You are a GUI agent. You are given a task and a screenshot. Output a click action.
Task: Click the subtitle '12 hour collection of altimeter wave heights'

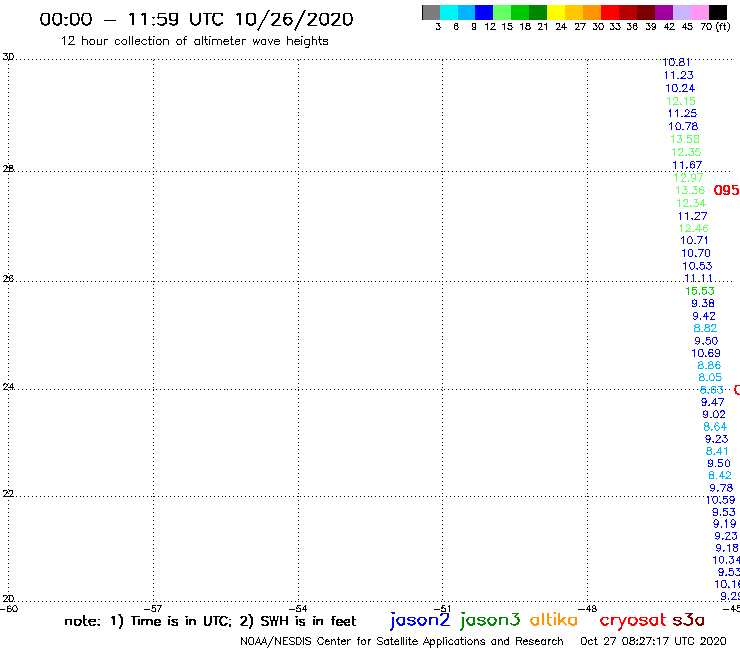(194, 41)
